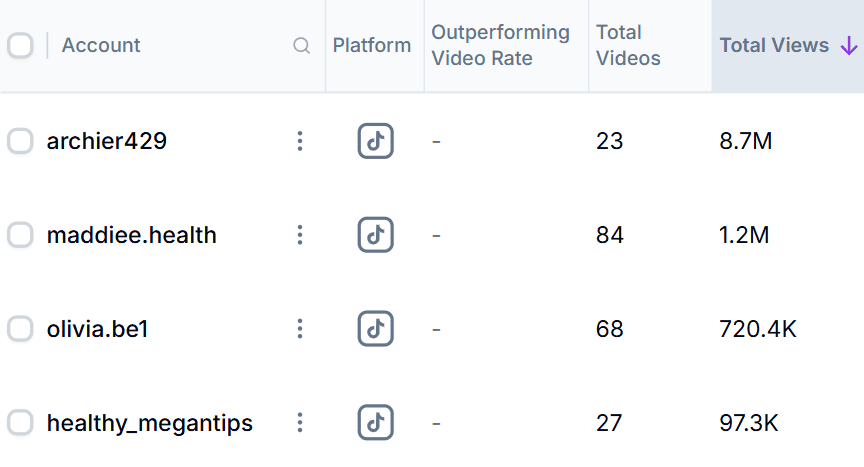This screenshot has height=467, width=864.
Task: Open more options for maddiee.health
Action: click(x=299, y=235)
